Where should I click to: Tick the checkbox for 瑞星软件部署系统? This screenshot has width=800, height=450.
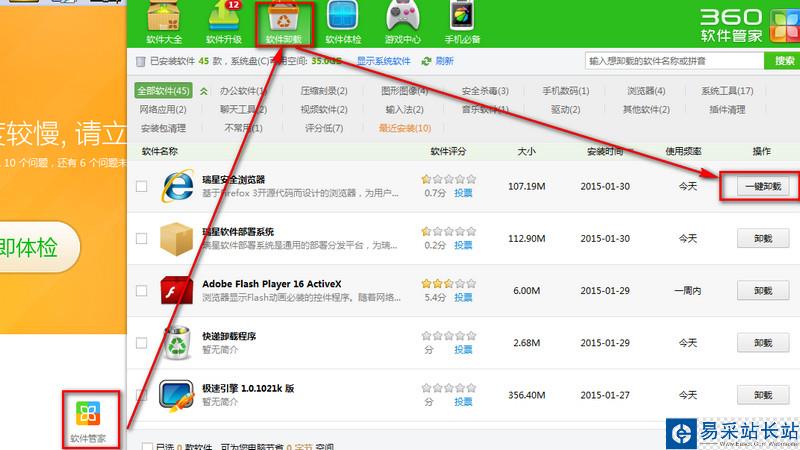(141, 238)
